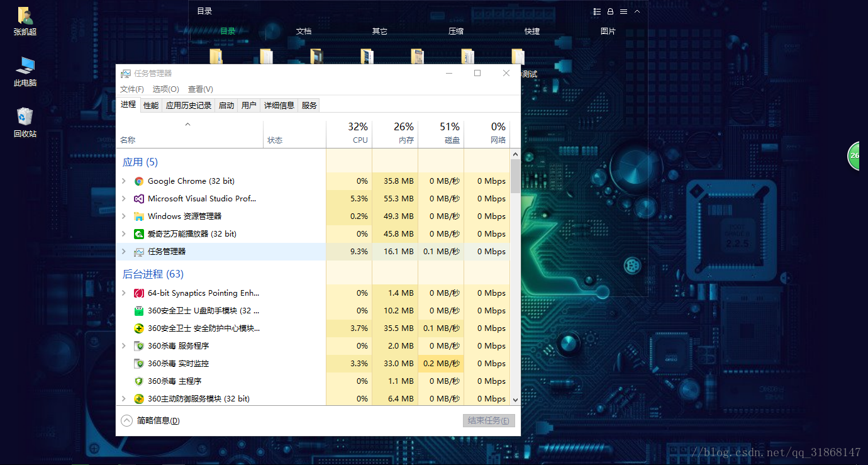This screenshot has width=868, height=465.
Task: Switch to the 应用历史记录 tab
Action: click(189, 106)
